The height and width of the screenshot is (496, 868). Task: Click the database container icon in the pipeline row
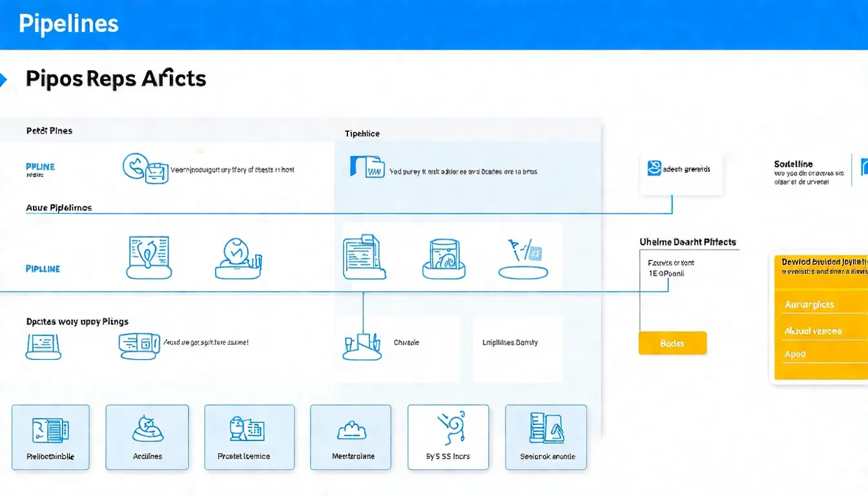coord(444,259)
